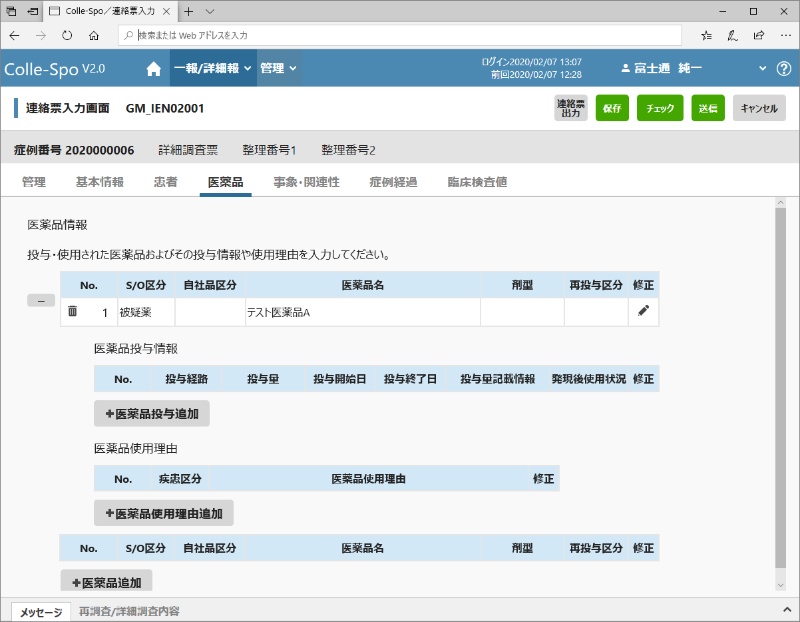This screenshot has height=622, width=800.
Task: Click the browser share icon
Action: point(758,35)
